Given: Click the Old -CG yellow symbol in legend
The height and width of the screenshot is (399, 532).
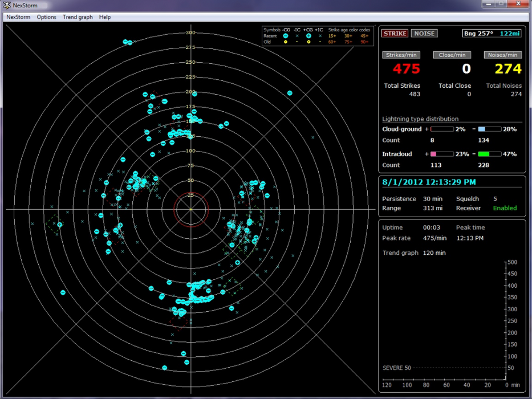Looking at the screenshot, I should (286, 42).
